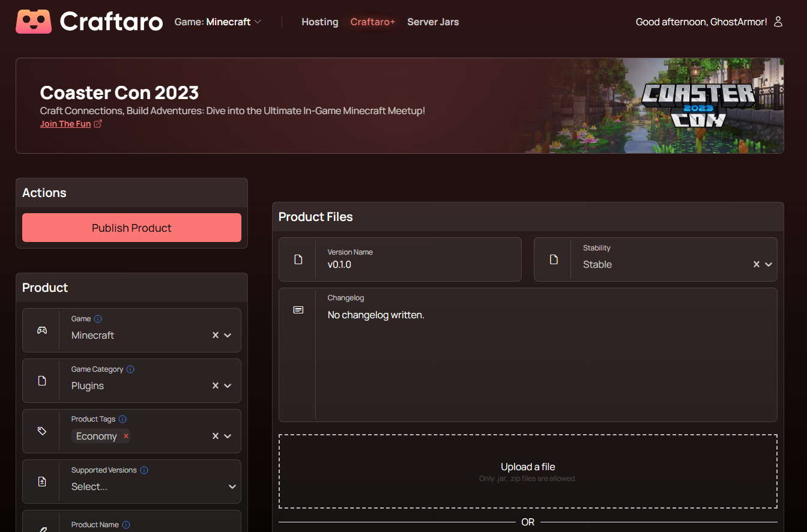Screen dimensions: 807x532
Task: Expand the Game Category dropdown chevron
Action: pos(228,385)
